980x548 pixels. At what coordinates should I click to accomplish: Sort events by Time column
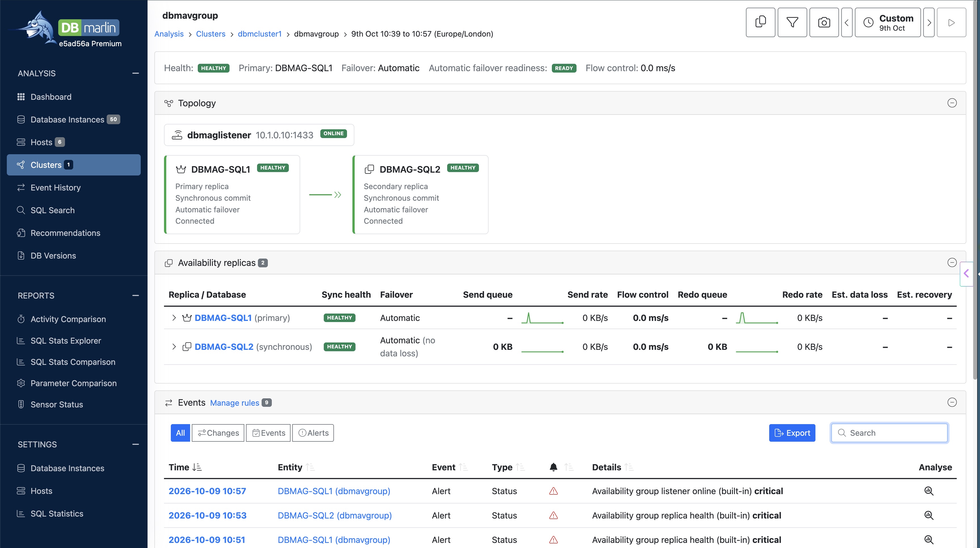click(x=185, y=467)
